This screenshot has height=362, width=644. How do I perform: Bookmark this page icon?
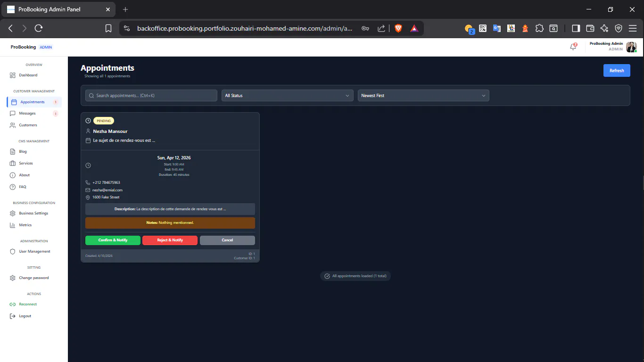(x=108, y=28)
